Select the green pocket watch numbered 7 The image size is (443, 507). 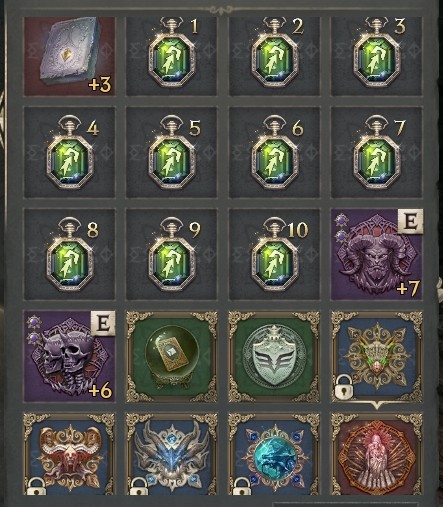pos(377,152)
